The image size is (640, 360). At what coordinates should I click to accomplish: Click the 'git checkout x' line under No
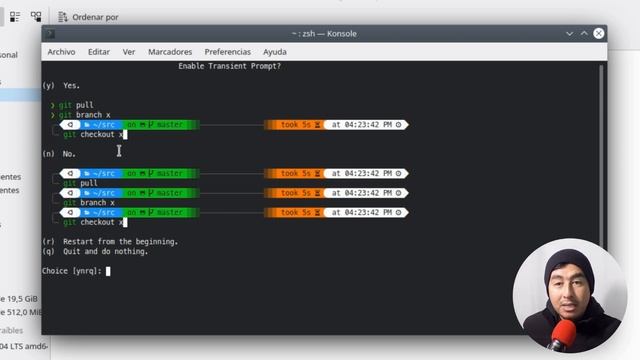click(95, 222)
